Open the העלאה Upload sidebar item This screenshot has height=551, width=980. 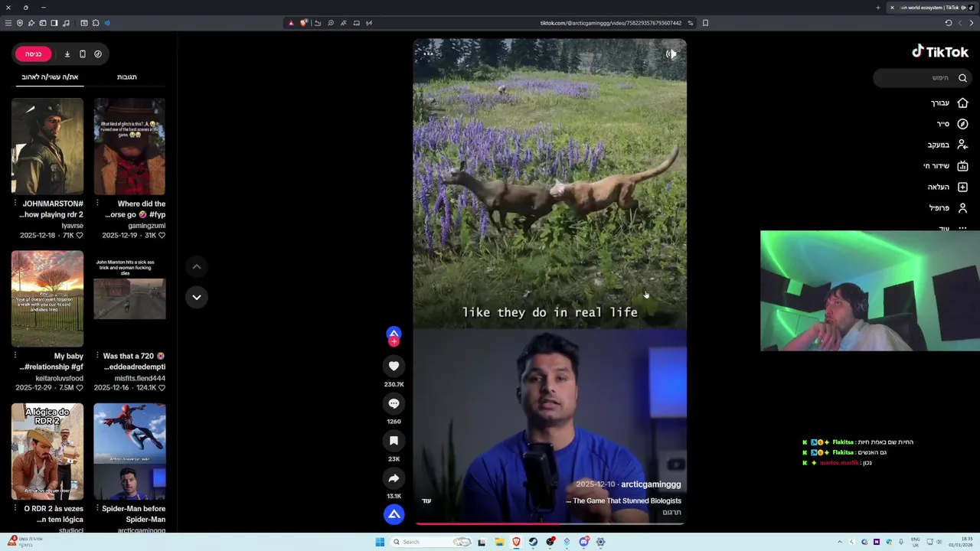948,187
